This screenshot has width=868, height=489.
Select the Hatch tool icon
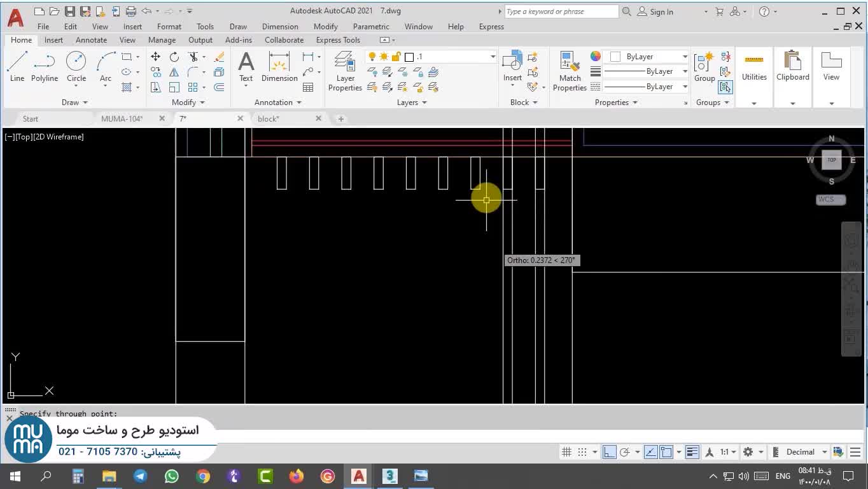[x=127, y=87]
